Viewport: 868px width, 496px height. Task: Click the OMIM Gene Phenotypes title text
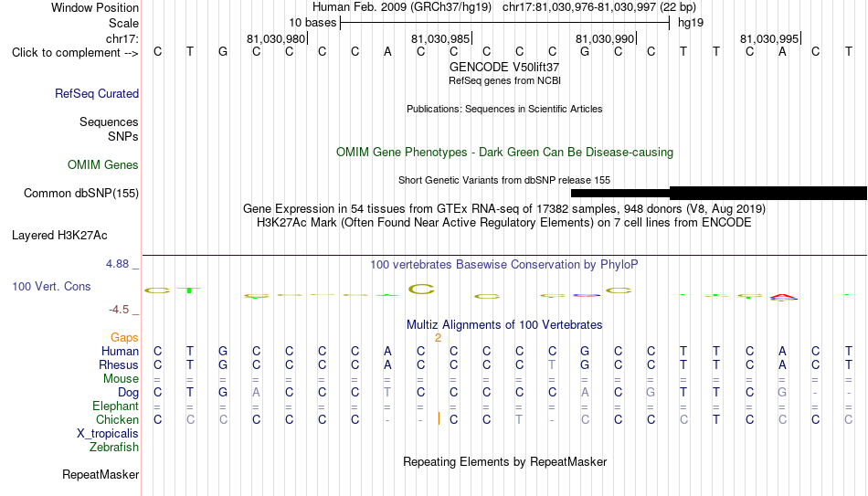[504, 153]
